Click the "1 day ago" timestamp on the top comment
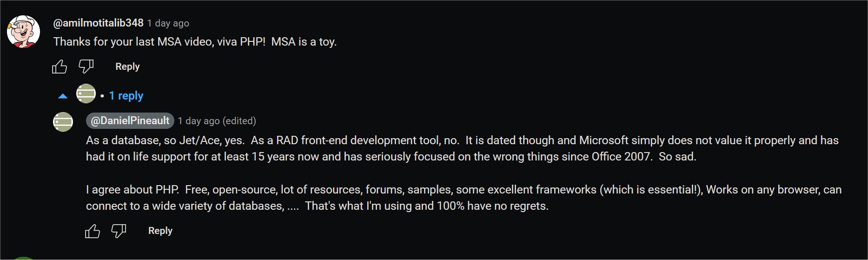868x260 pixels. coord(168,23)
